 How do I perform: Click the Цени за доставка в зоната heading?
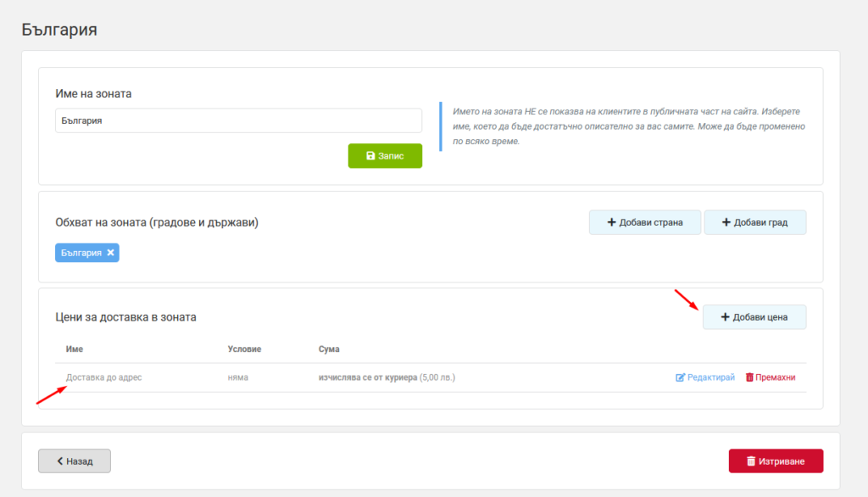tap(125, 317)
